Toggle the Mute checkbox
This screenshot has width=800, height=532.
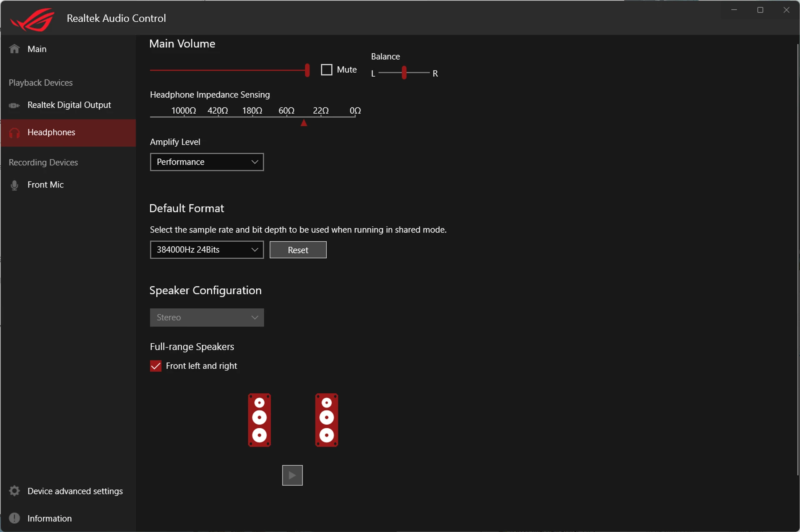point(327,70)
